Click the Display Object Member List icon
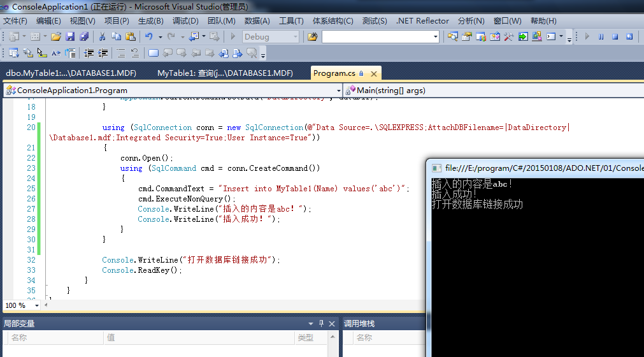The image size is (644, 357). (x=13, y=53)
